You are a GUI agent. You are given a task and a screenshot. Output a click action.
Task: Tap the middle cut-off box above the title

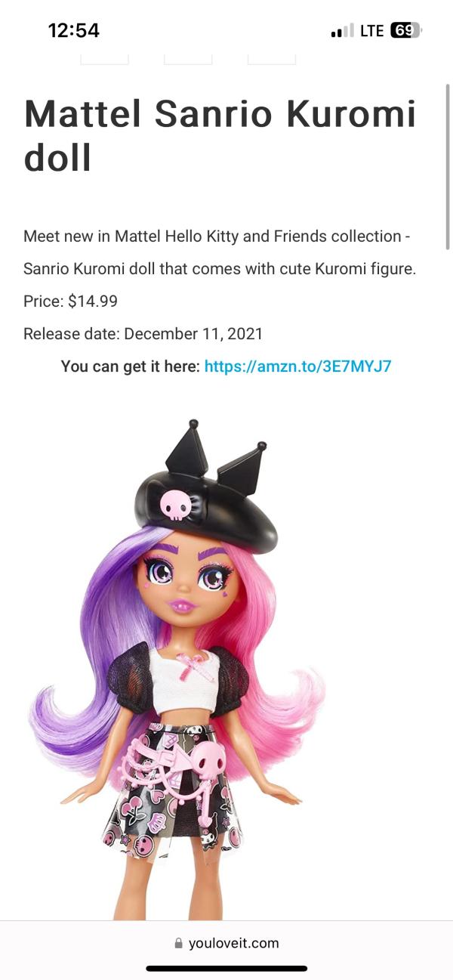(x=188, y=58)
